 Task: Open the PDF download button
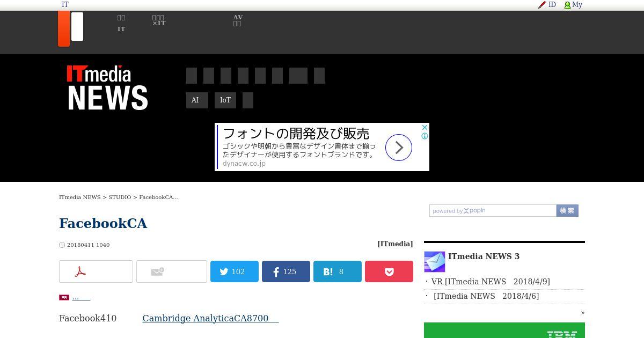pos(96,271)
